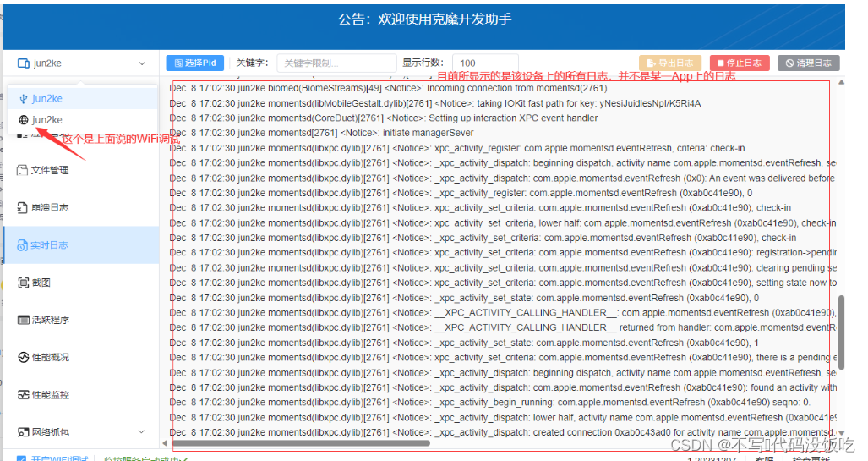This screenshot has height=461, width=868.
Task: Select the 'there is a pending' log line
Action: pyautogui.click(x=503, y=358)
